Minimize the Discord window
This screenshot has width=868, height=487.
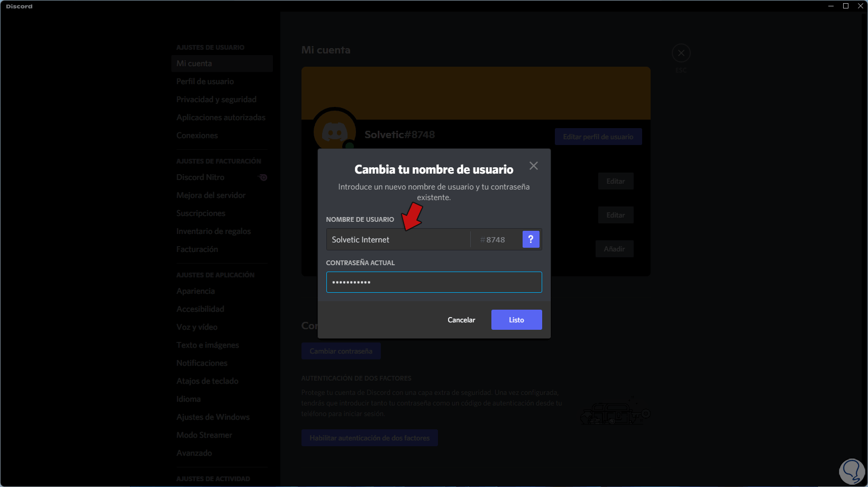[x=831, y=6]
